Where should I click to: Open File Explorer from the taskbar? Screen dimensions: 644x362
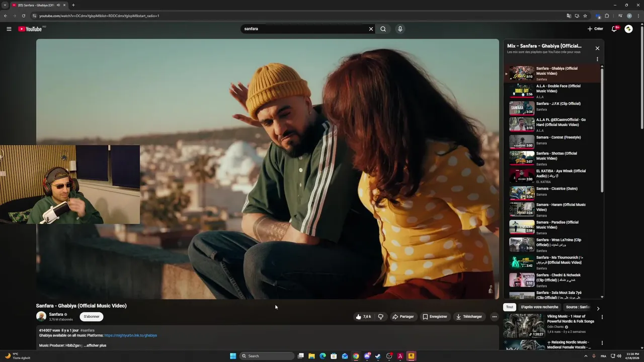tap(311, 356)
